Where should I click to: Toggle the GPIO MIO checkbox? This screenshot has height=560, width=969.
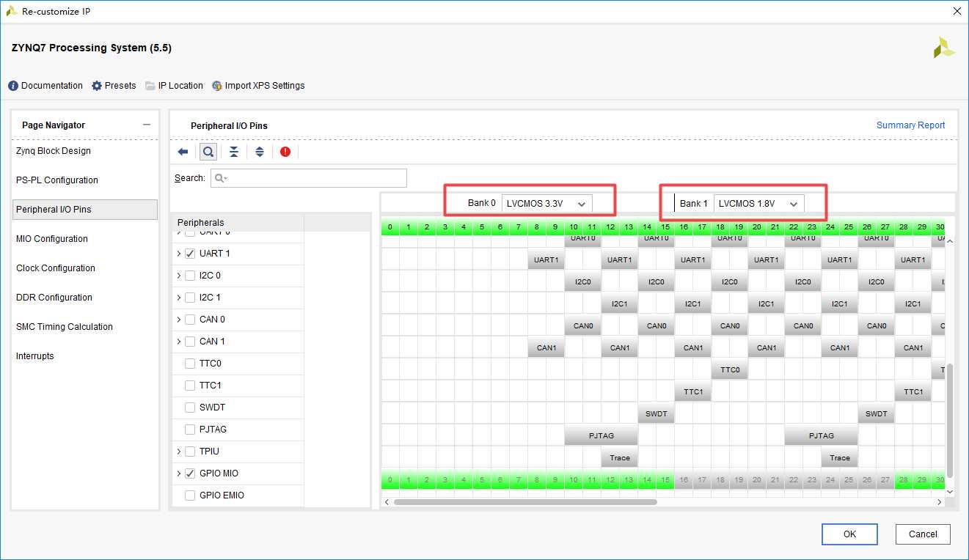190,474
